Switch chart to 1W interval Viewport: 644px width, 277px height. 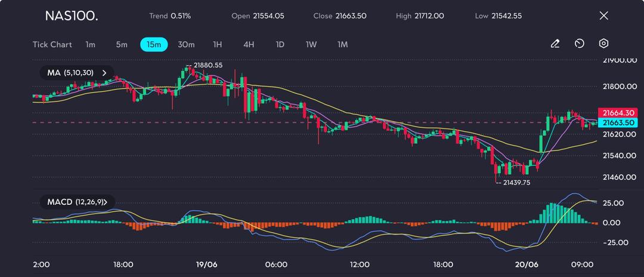(x=311, y=45)
